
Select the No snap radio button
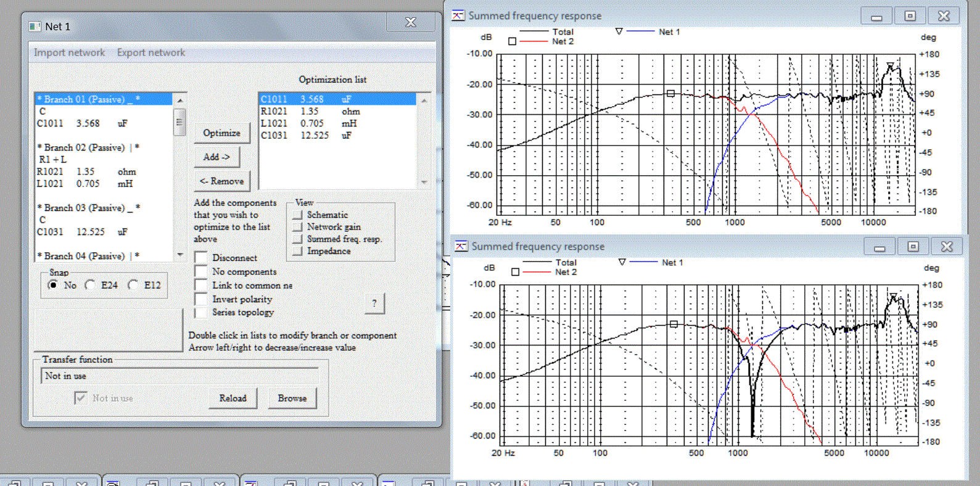pyautogui.click(x=54, y=285)
